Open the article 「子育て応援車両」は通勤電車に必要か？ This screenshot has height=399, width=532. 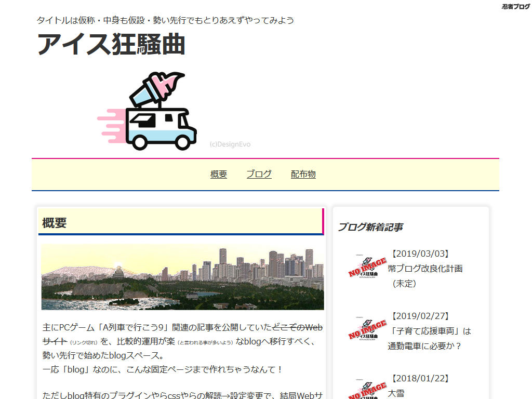[430, 338]
